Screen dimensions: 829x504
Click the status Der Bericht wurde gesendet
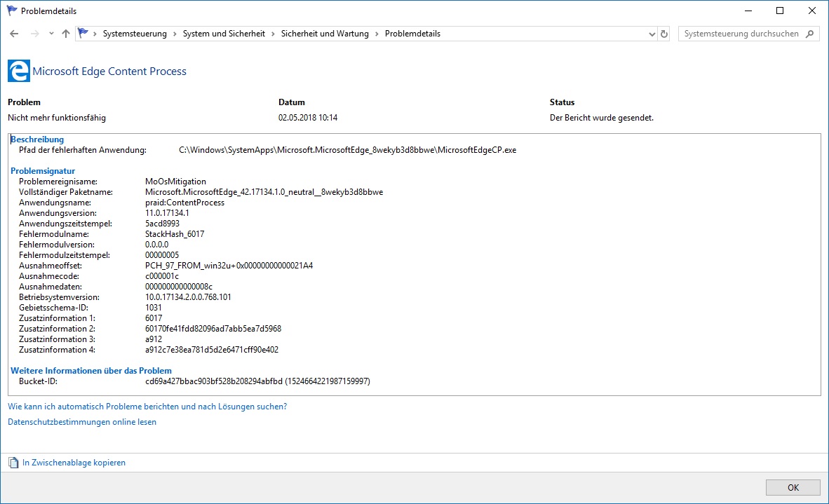pos(602,118)
